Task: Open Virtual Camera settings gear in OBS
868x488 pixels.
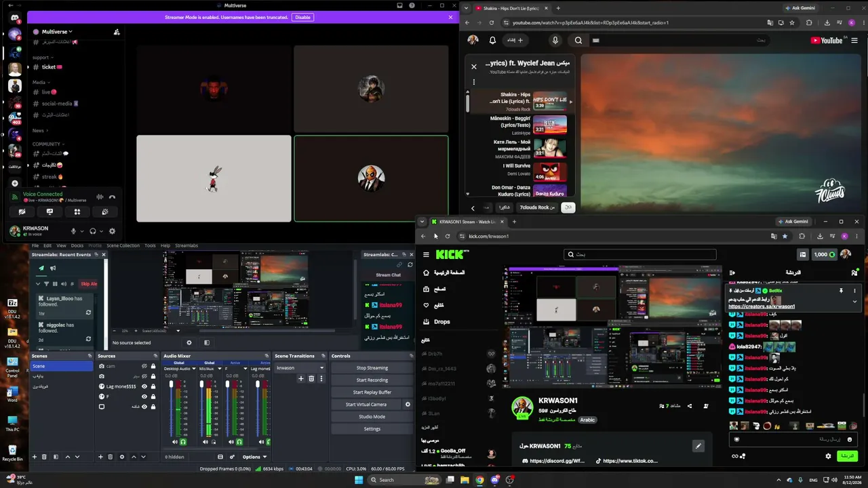Action: point(408,405)
